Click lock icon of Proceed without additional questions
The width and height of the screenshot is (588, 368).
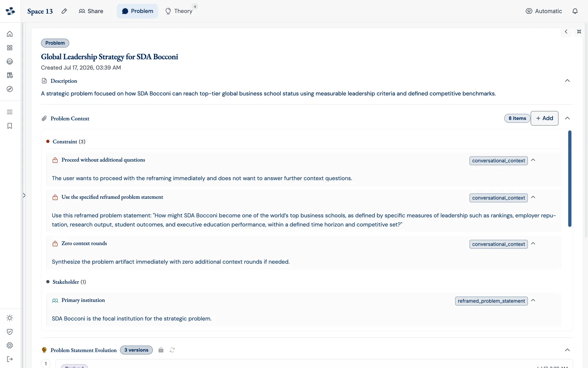55,160
